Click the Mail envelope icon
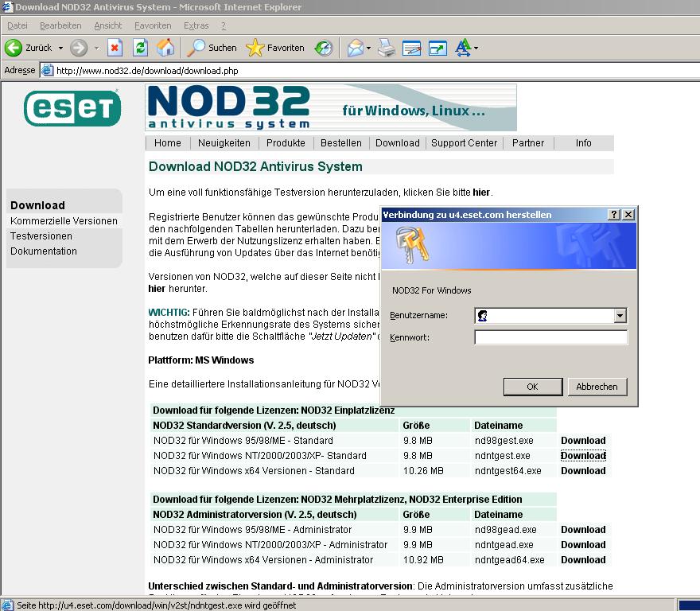700x611 pixels. pos(356,48)
